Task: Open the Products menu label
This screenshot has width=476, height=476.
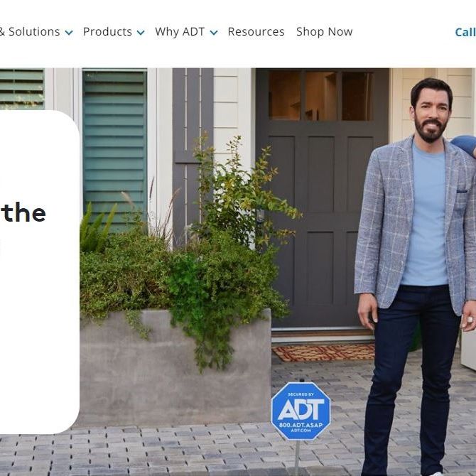Action: pyautogui.click(x=107, y=31)
